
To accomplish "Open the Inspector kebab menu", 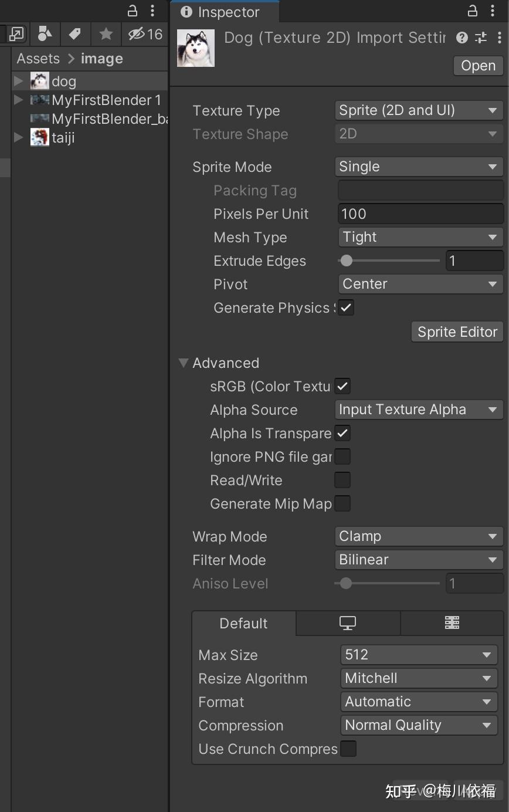I will pyautogui.click(x=493, y=11).
